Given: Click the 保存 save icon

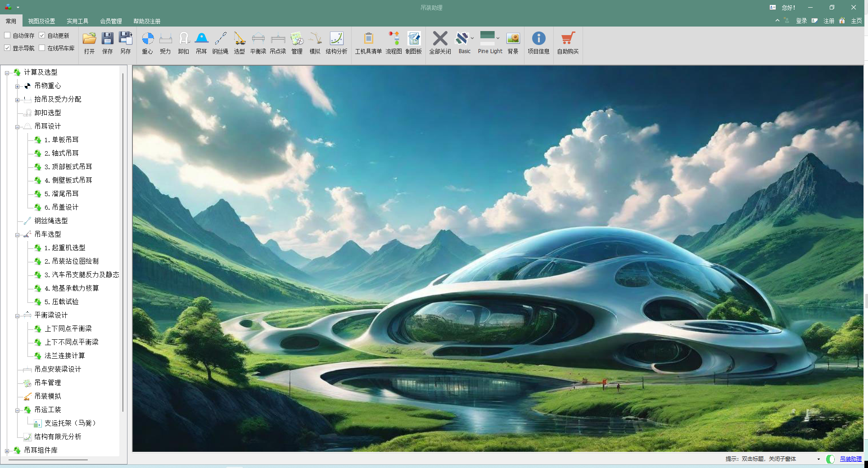Looking at the screenshot, I should coord(107,43).
